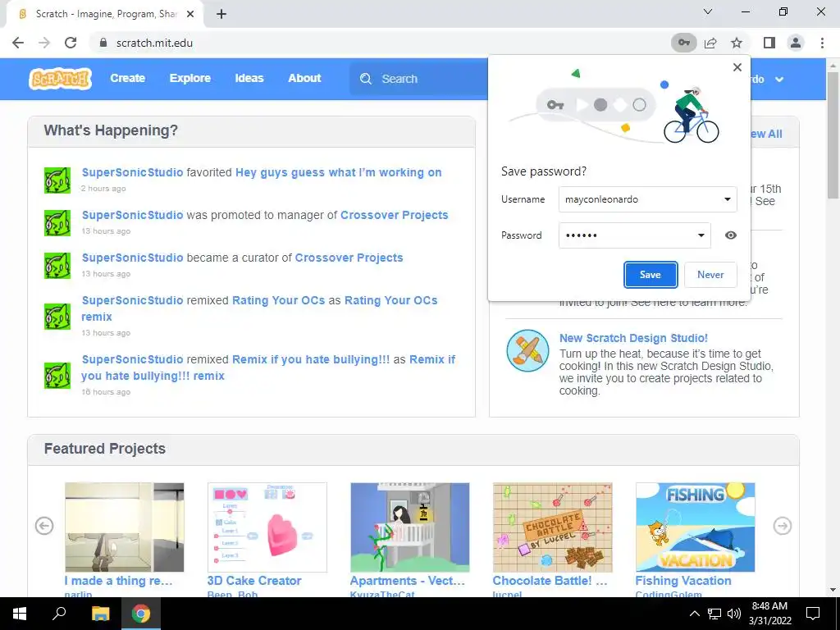Open 'Rating Your OCs' original project link
This screenshot has height=630, width=840.
279,300
